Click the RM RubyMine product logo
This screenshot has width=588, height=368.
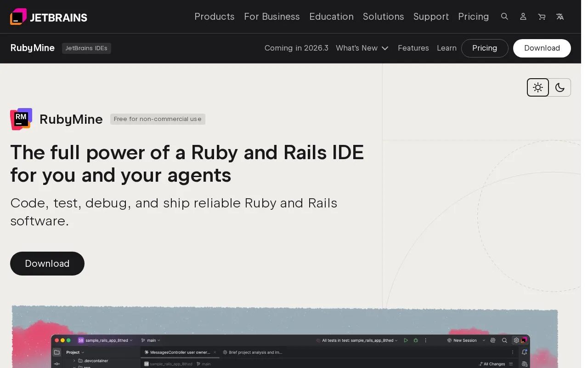pos(21,119)
